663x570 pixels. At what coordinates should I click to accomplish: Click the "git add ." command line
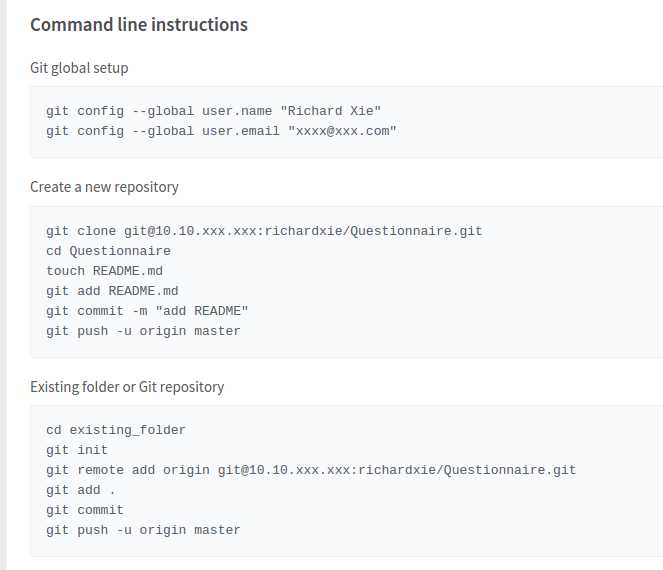[81, 490]
